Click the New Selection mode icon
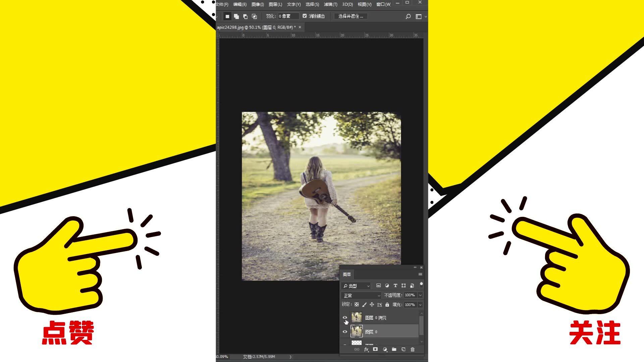 [227, 16]
